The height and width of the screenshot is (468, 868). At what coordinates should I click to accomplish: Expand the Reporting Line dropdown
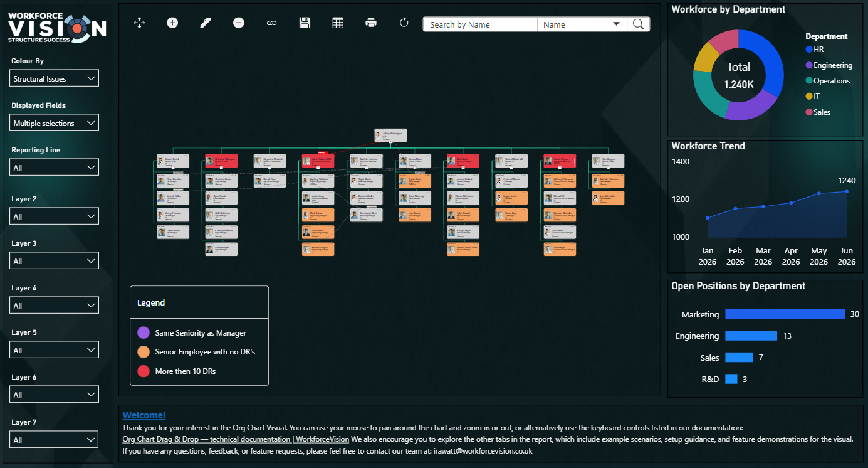coord(55,168)
